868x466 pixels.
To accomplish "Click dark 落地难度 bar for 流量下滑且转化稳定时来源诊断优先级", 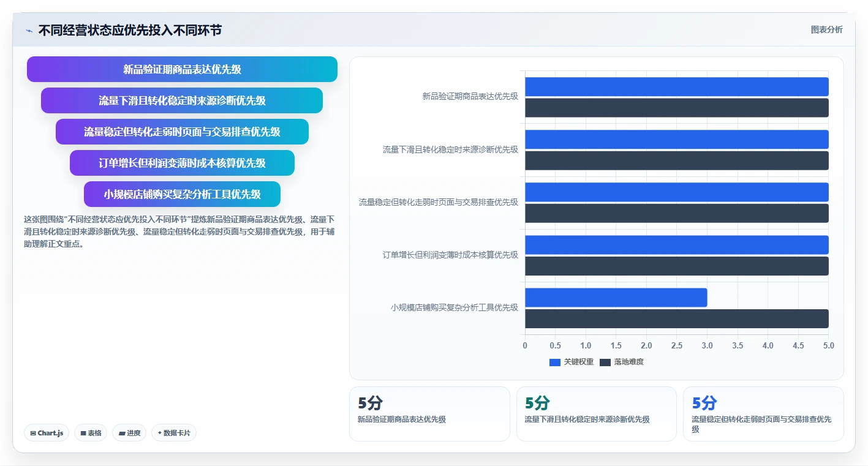I will [677, 160].
